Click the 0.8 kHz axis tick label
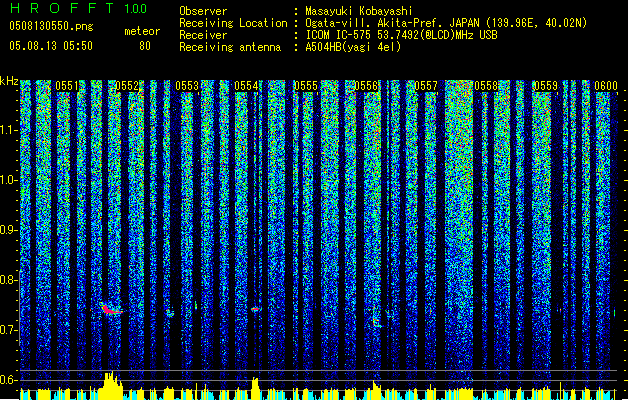629x400 pixels. coord(9,280)
